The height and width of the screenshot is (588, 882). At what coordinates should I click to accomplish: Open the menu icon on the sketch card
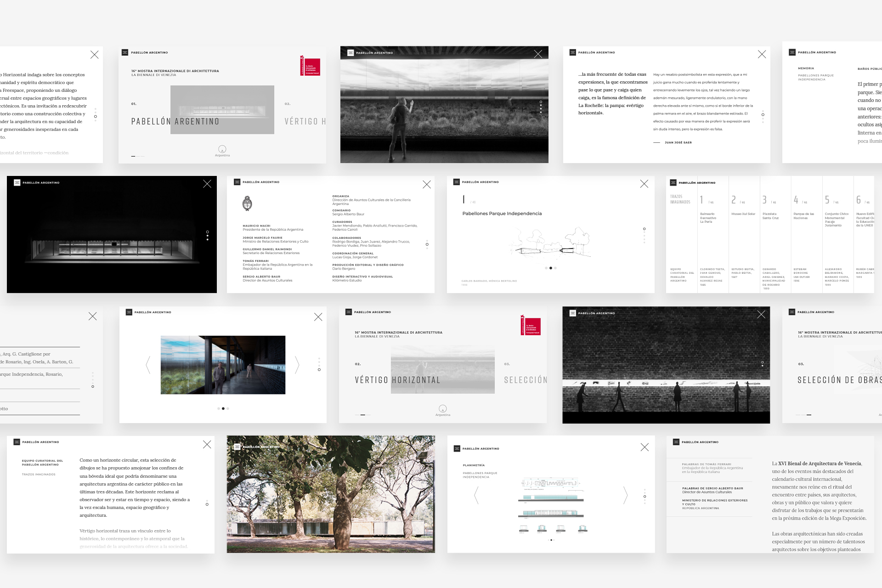pyautogui.click(x=457, y=182)
